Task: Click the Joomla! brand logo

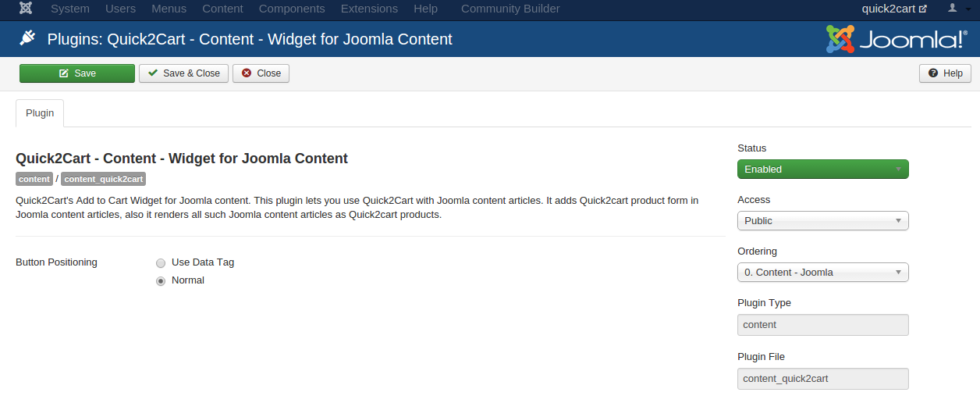Action: click(x=897, y=39)
